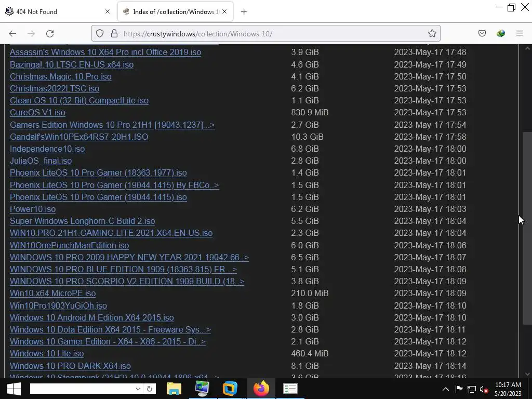Open the Independence10.iso link

[x=47, y=149]
